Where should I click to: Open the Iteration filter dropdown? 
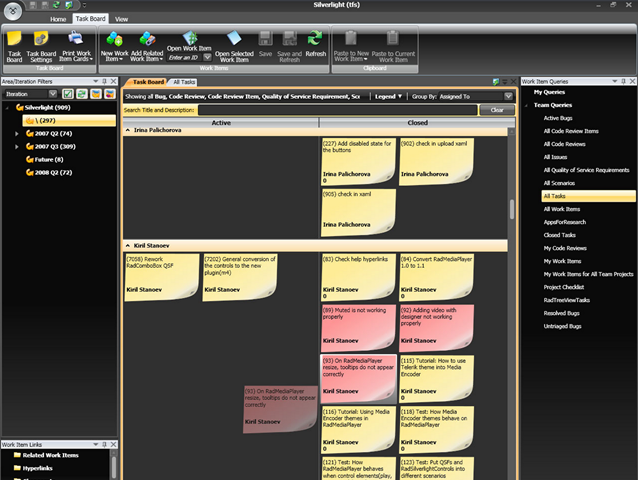pyautogui.click(x=53, y=94)
